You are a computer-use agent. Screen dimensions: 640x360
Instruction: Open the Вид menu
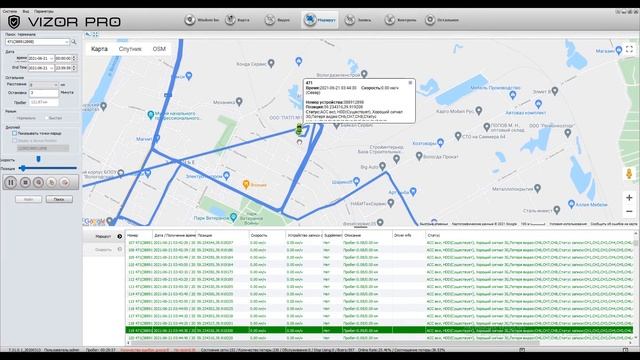pyautogui.click(x=26, y=11)
